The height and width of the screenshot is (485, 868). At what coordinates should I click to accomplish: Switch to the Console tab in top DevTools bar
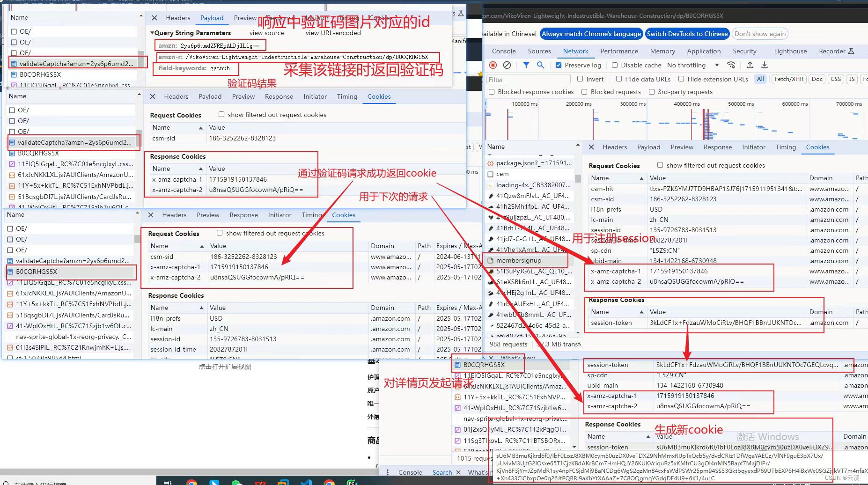(504, 51)
